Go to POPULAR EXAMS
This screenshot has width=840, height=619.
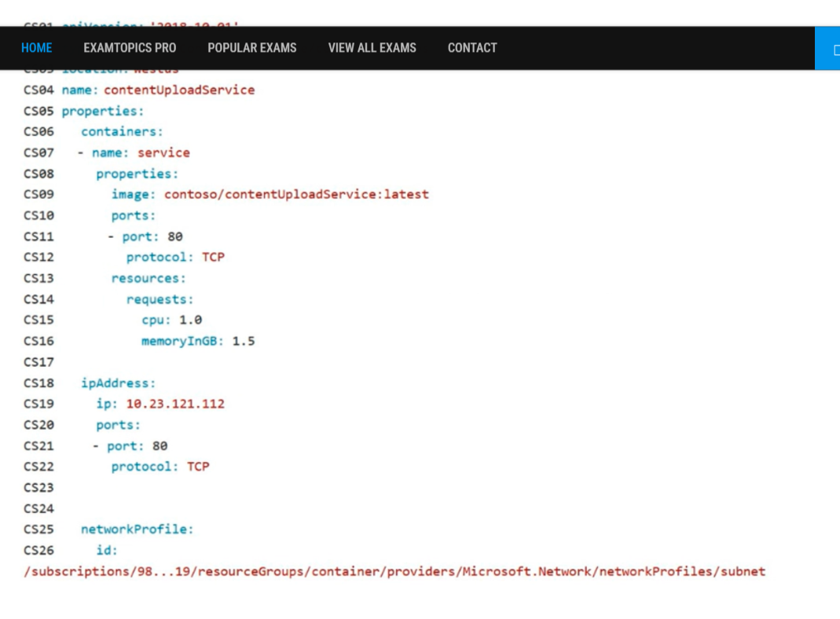pos(251,48)
